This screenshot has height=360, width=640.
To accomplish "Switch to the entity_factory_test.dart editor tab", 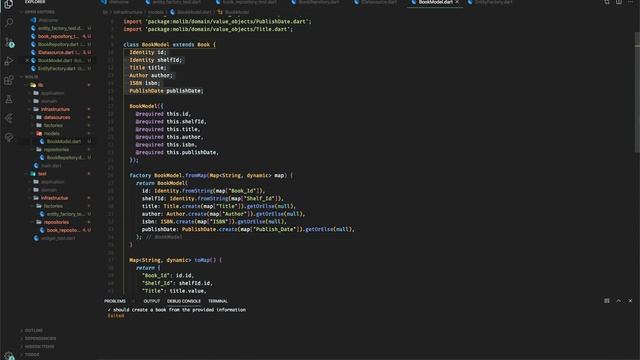I will pos(174,2).
